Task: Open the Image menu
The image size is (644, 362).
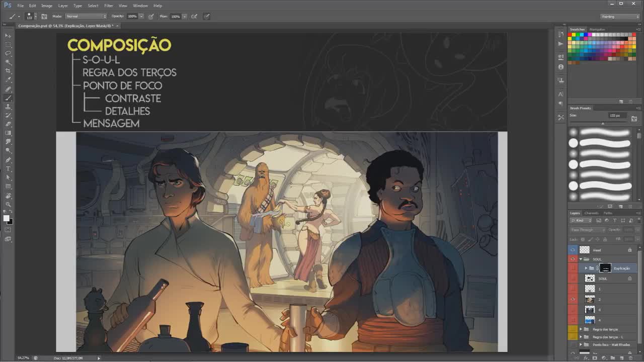Action: coord(47,6)
